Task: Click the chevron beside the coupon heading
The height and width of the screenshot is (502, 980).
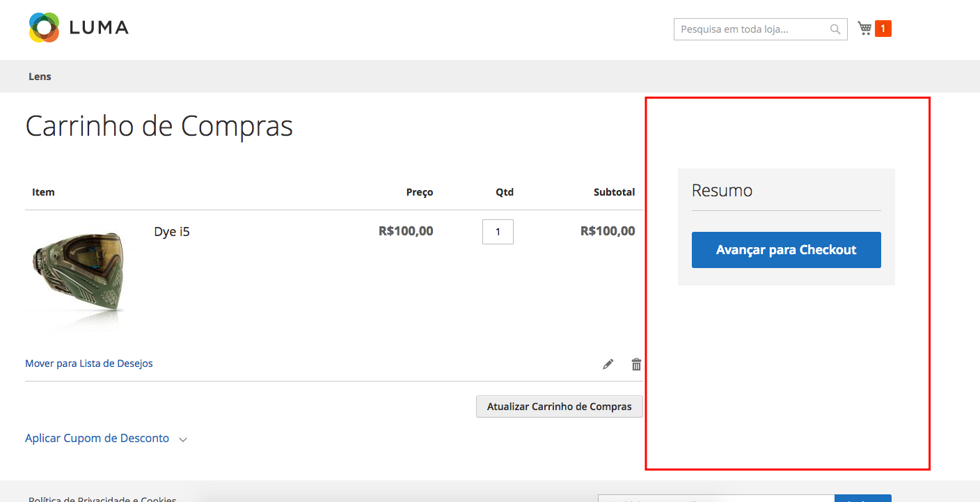Action: click(183, 439)
